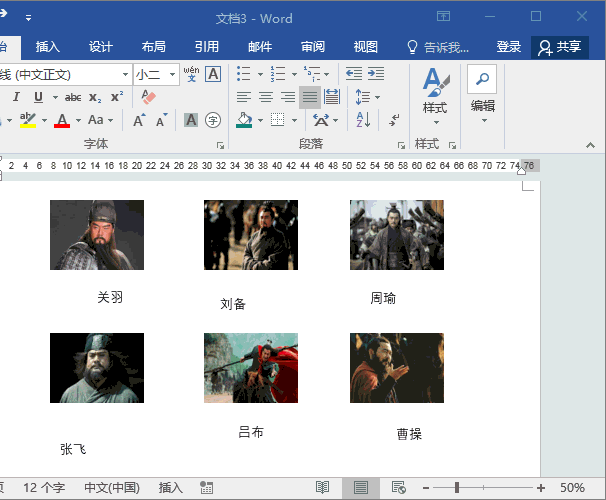
Task: Decrease paragraph indent
Action: [x=354, y=73]
